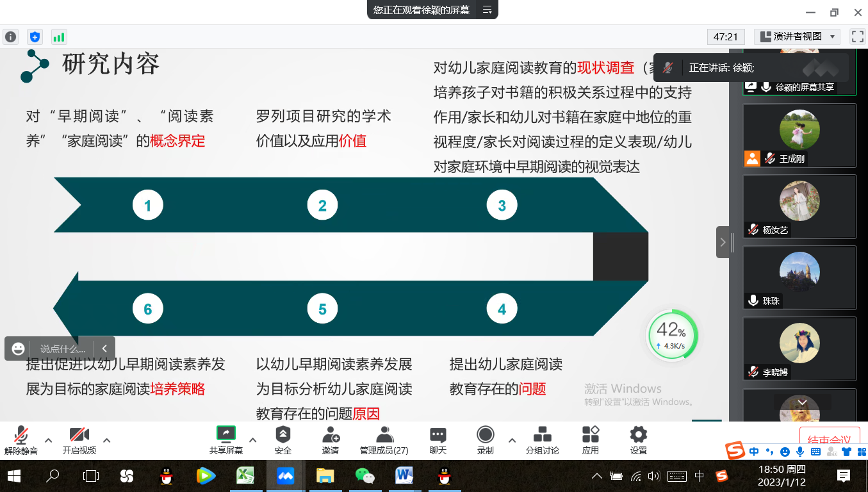Click the Invite (邀请) icon
This screenshot has width=868, height=492.
tap(331, 439)
